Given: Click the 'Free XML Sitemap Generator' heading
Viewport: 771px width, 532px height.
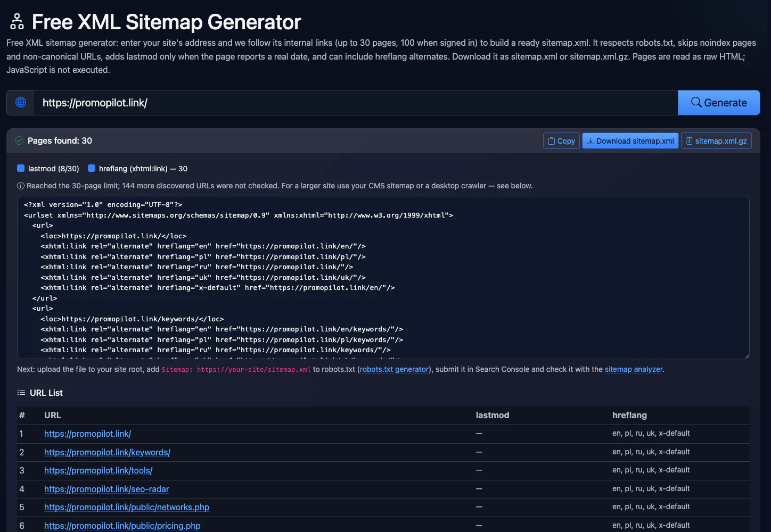Looking at the screenshot, I should tap(166, 22).
